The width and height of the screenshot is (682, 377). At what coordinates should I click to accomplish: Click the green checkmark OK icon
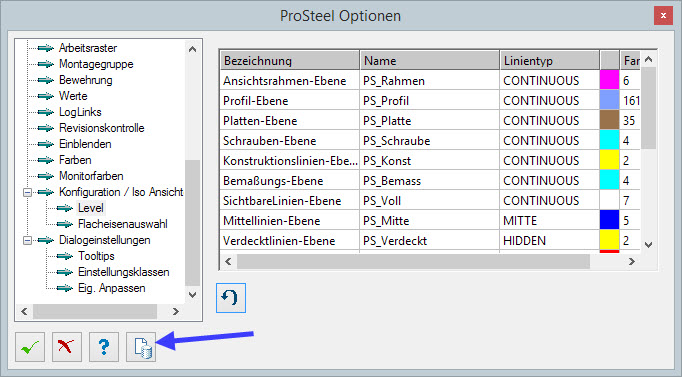pos(30,347)
